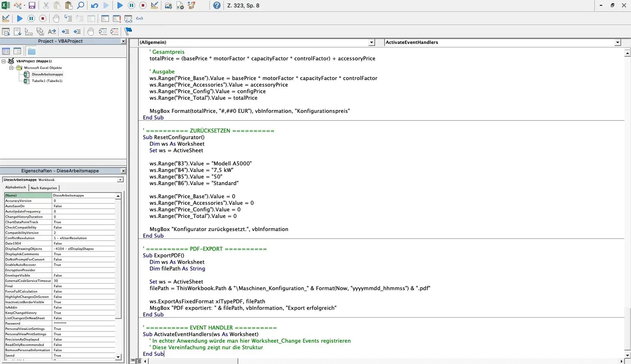Screen dimensions: 631x364
Task: Open the ActivateEventHandlers procedure dropdown
Action: (617, 42)
